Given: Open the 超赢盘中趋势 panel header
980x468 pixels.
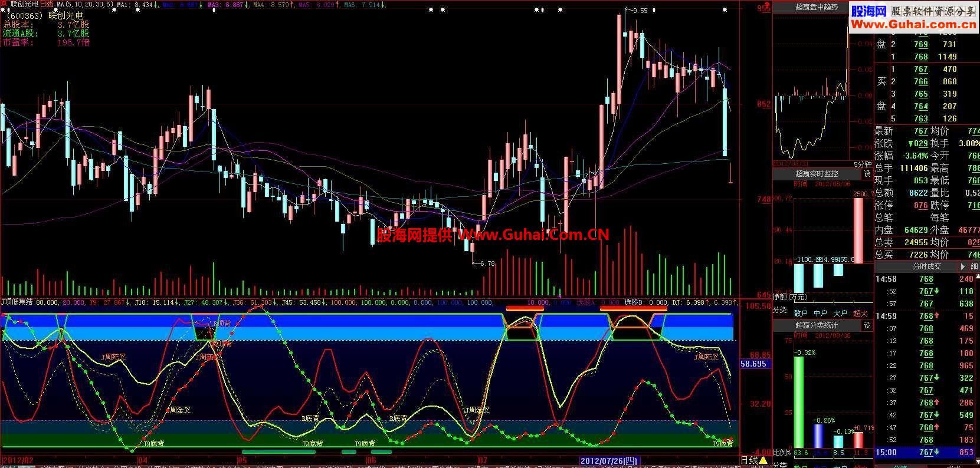Looking at the screenshot, I should 816,8.
